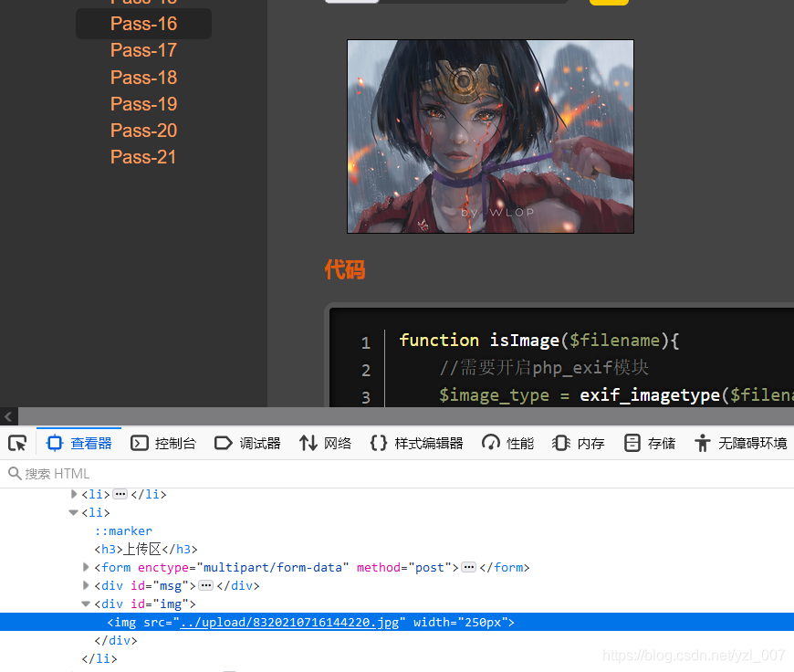Switch to the 性能 performance tab
This screenshot has width=794, height=672.
pos(507,444)
